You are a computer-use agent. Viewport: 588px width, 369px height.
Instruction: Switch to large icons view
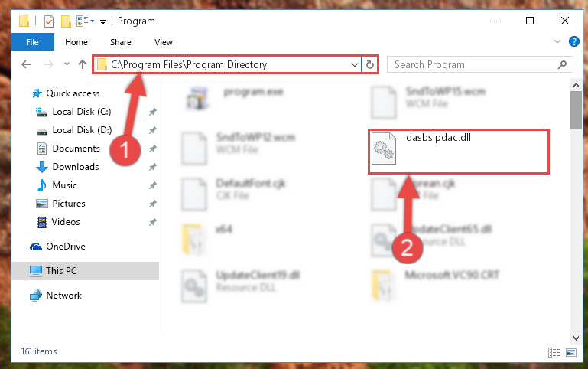(571, 352)
